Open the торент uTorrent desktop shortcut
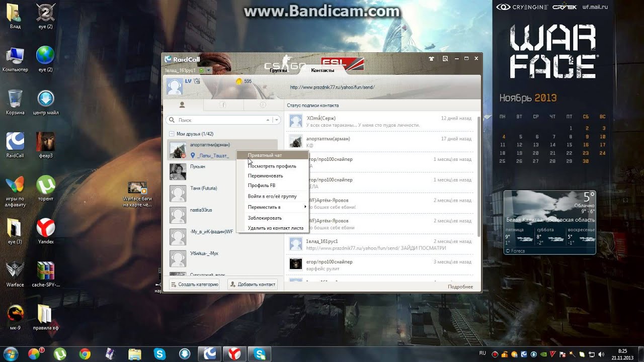644x362 pixels. 46,188
